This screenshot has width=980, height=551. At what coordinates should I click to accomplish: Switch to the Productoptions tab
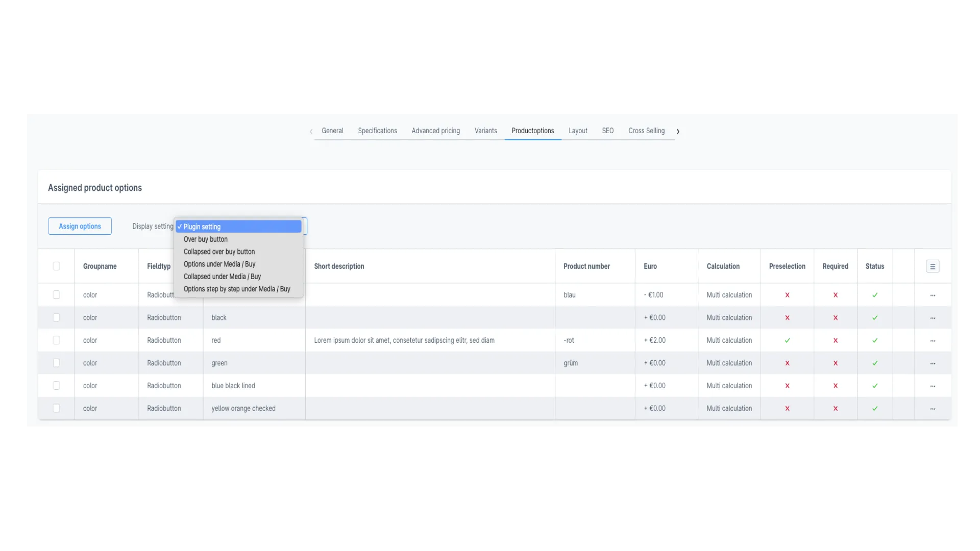532,131
